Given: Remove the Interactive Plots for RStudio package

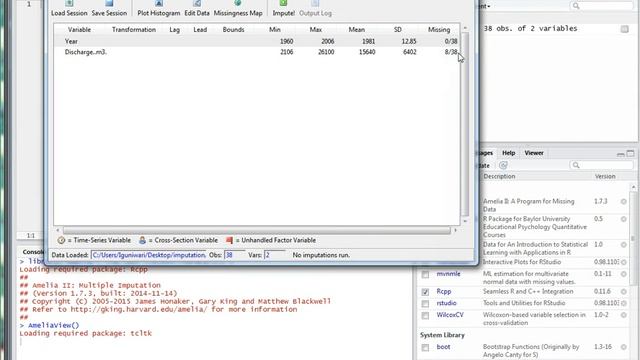Looking at the screenshot, I should pos(624,262).
